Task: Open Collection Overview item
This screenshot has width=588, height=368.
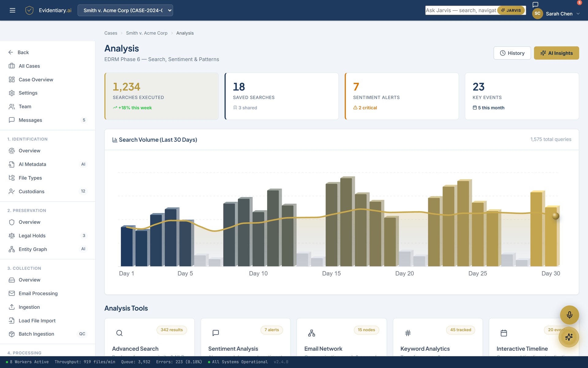Action: click(x=47, y=280)
